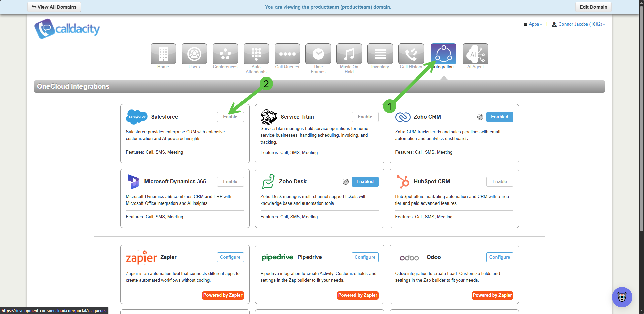Open the Call History icon
Image resolution: width=644 pixels, height=314 pixels.
tap(411, 54)
